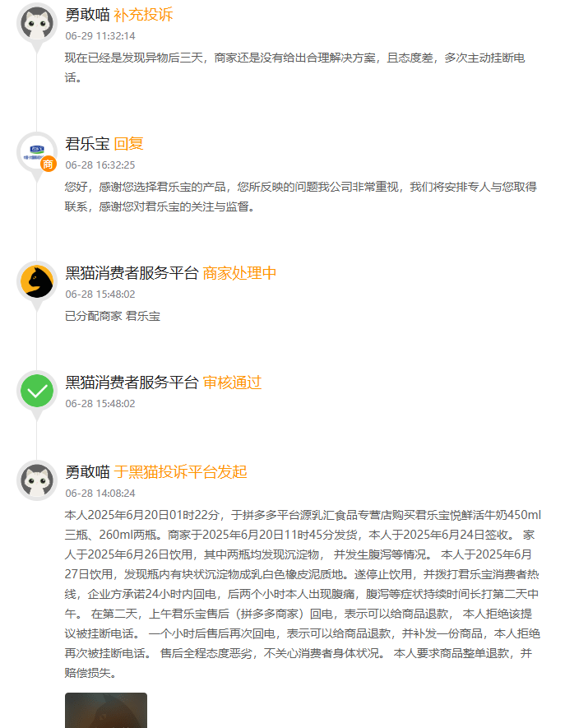565x728 pixels.
Task: Click 黑猫消费者服务平台 name beside 审核通过
Action: (x=132, y=383)
